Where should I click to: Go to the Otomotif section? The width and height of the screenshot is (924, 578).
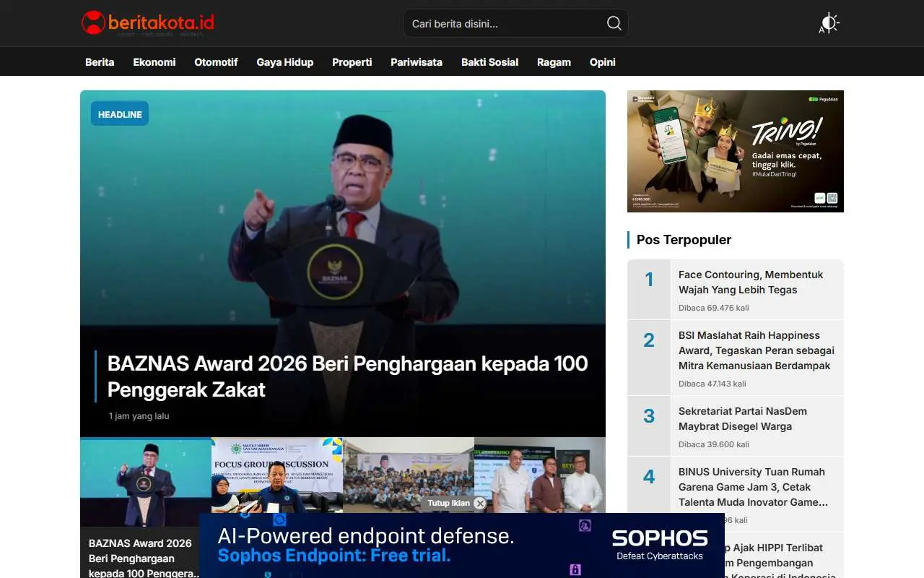(216, 62)
